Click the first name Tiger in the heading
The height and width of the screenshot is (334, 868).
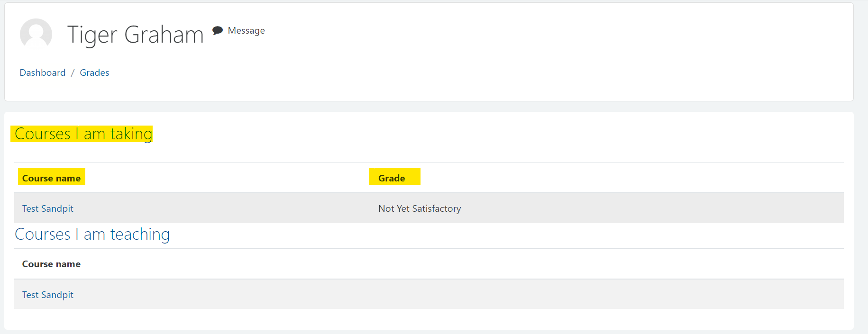point(92,35)
